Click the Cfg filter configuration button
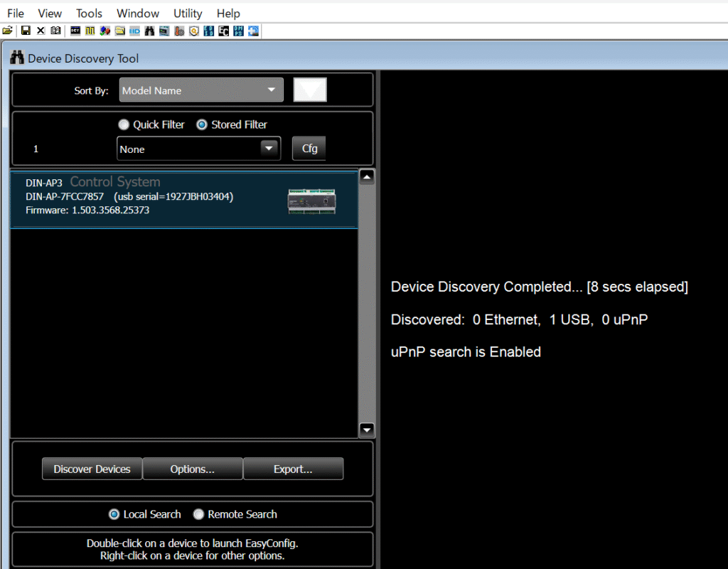Image resolution: width=728 pixels, height=569 pixels. point(309,148)
